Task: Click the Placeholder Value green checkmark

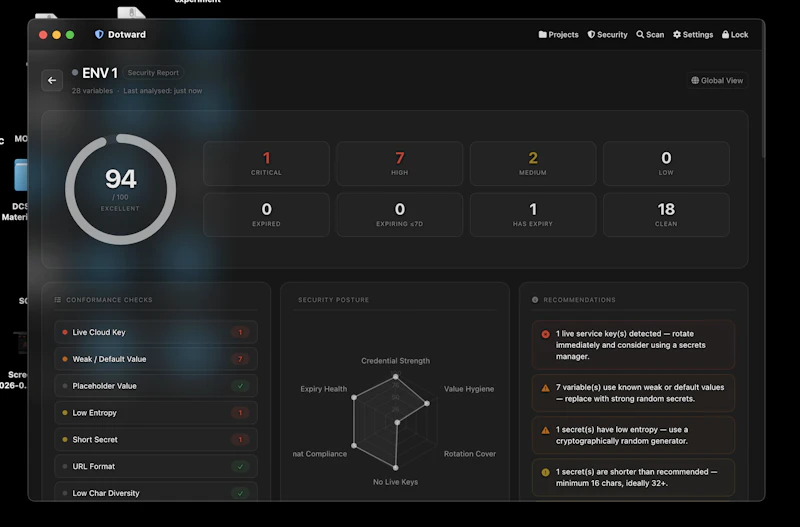Action: 240,386
